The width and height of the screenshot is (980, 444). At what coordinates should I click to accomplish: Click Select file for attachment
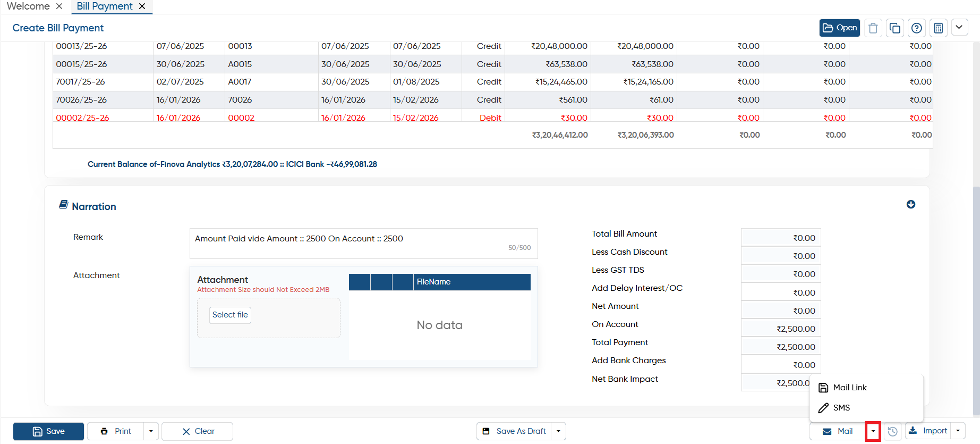(230, 315)
